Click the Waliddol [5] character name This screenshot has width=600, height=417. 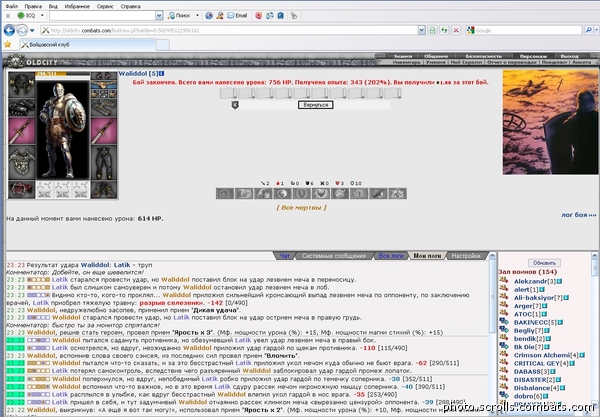tap(138, 73)
